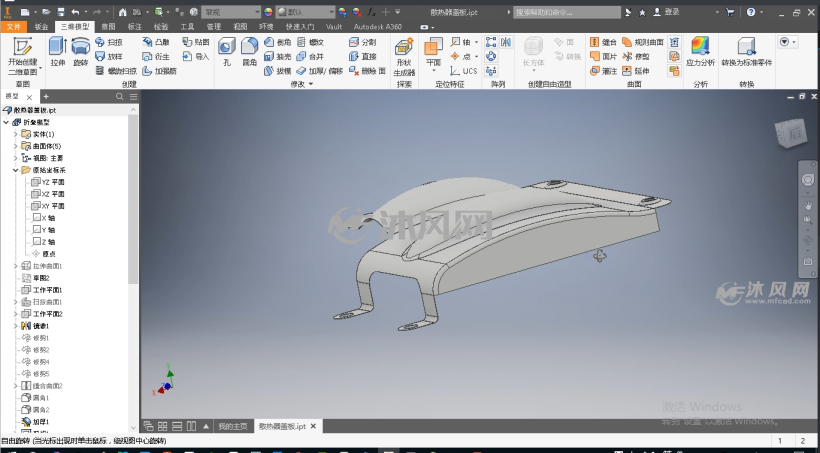
Task: Switch to the 视图 ribbon tab
Action: (240, 26)
